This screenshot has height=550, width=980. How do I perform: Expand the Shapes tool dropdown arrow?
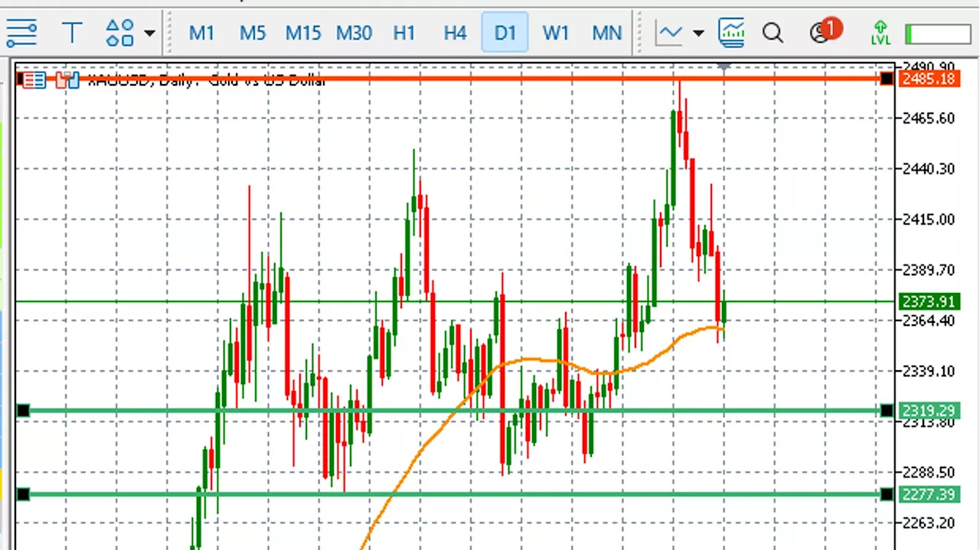coord(149,34)
